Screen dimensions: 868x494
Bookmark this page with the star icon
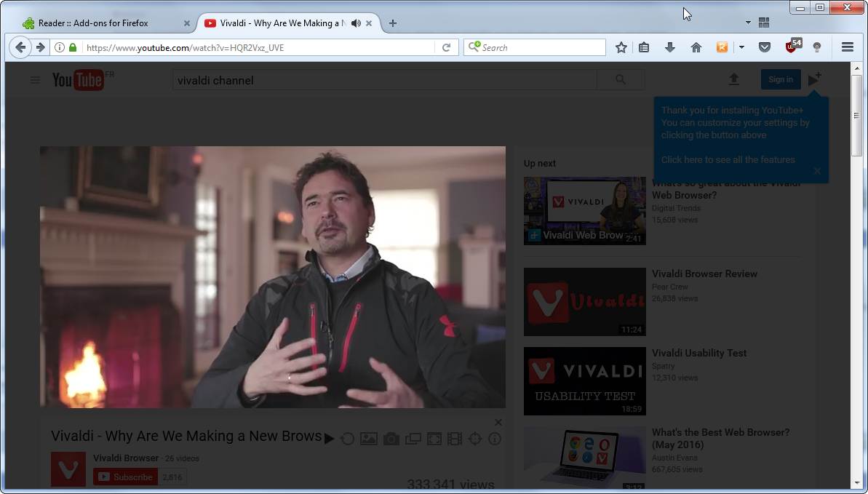point(621,47)
